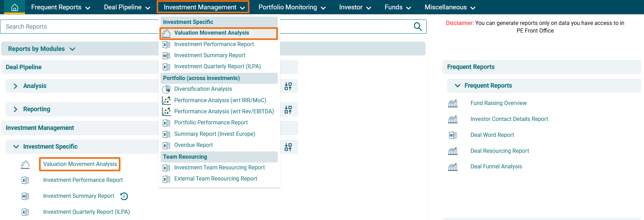Click the Fund Raising Overview chart icon
Image resolution: width=644 pixels, height=220 pixels.
453,103
